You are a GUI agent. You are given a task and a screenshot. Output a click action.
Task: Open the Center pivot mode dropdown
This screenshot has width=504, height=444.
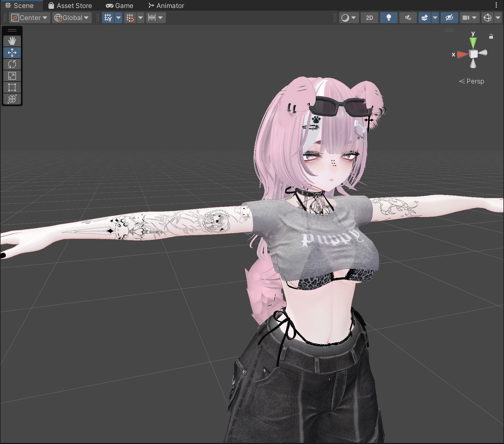[30, 18]
